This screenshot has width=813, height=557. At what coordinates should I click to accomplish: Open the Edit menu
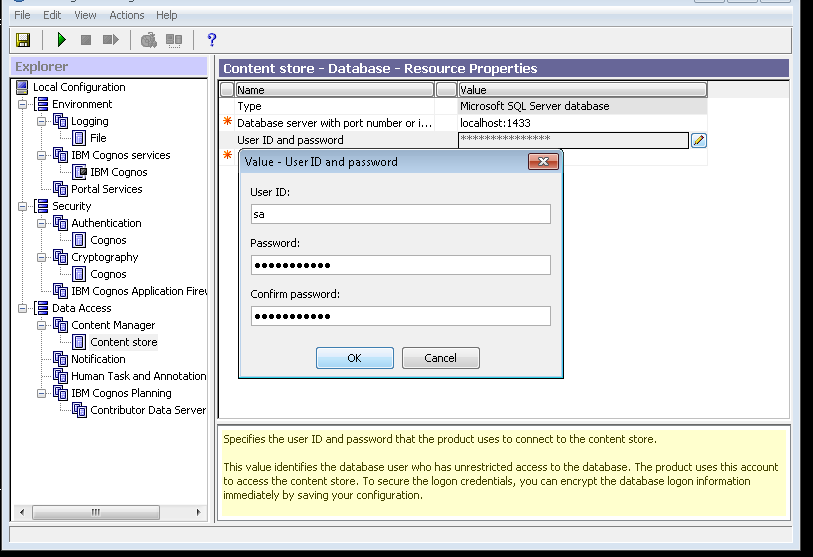(x=52, y=15)
